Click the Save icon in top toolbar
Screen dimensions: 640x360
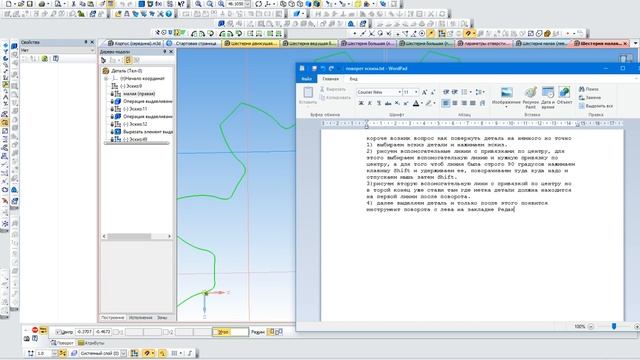[30, 4]
